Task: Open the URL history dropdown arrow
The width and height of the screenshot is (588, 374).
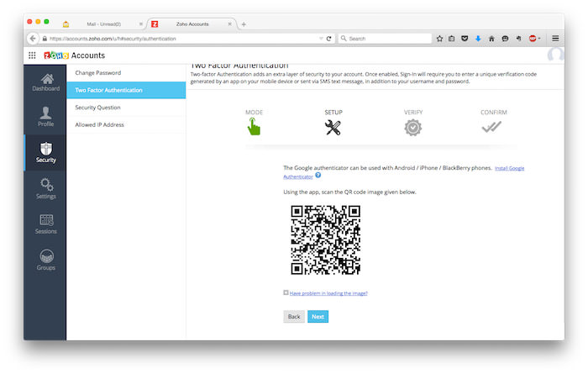Action: click(321, 39)
